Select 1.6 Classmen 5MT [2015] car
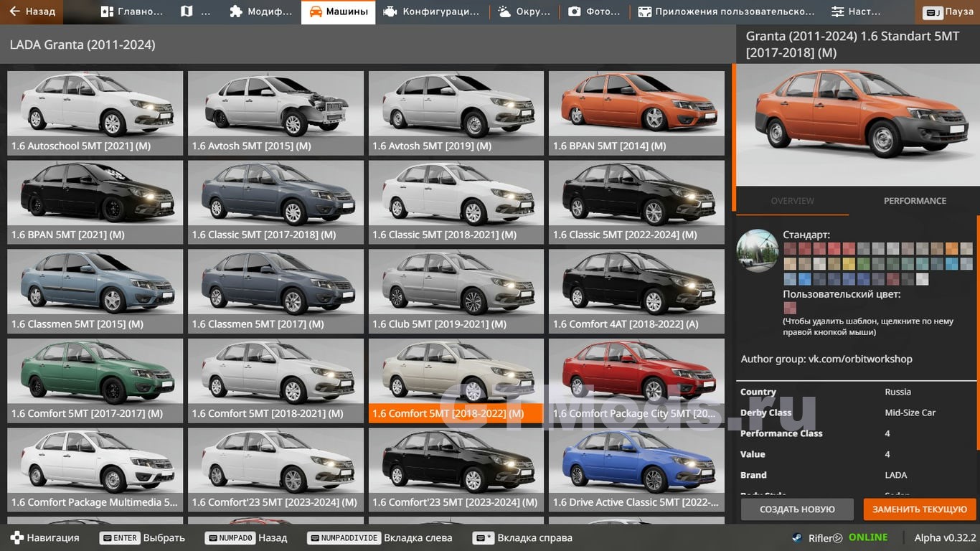The height and width of the screenshot is (551, 980). click(95, 291)
